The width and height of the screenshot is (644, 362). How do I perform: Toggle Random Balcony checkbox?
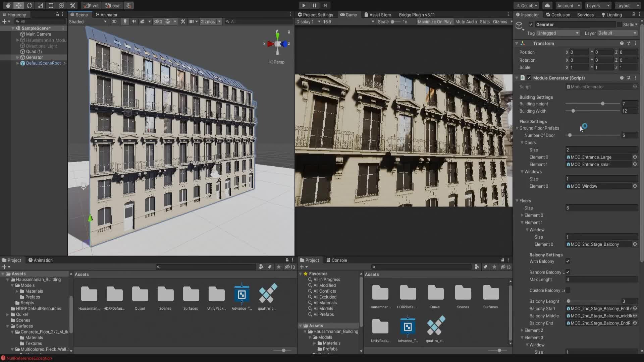coord(569,272)
